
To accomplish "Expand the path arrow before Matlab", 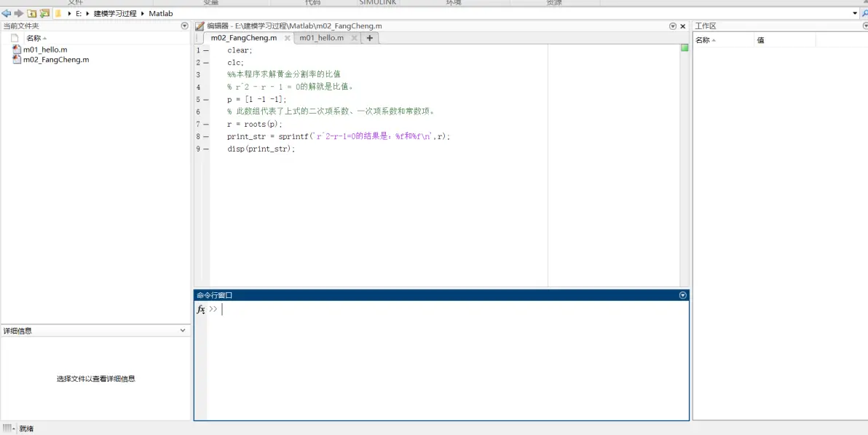I will coord(143,13).
